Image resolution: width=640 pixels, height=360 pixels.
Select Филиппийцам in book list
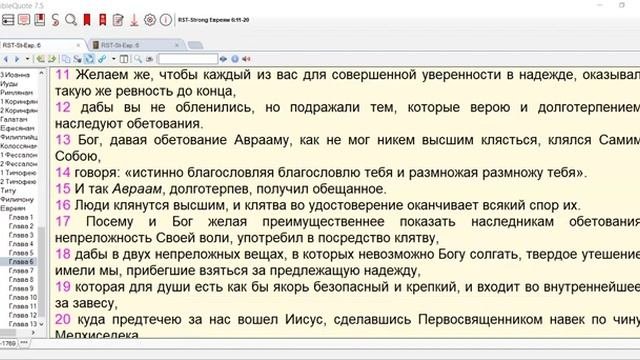[x=19, y=138]
